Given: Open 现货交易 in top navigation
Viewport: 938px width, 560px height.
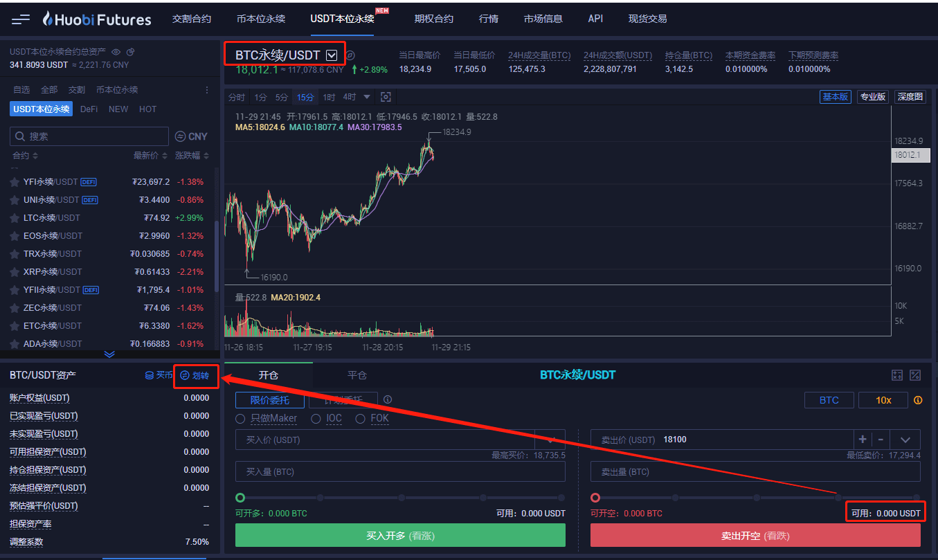Looking at the screenshot, I should (648, 19).
